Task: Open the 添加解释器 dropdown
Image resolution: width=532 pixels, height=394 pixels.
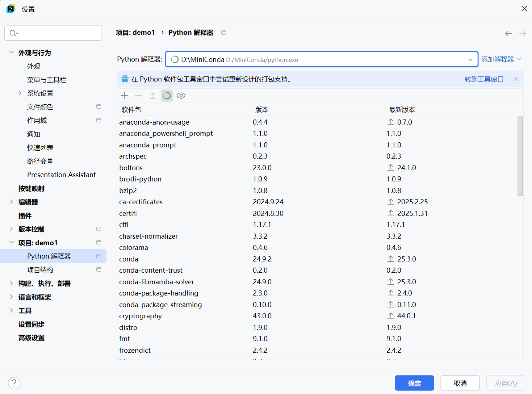Action: click(x=501, y=59)
